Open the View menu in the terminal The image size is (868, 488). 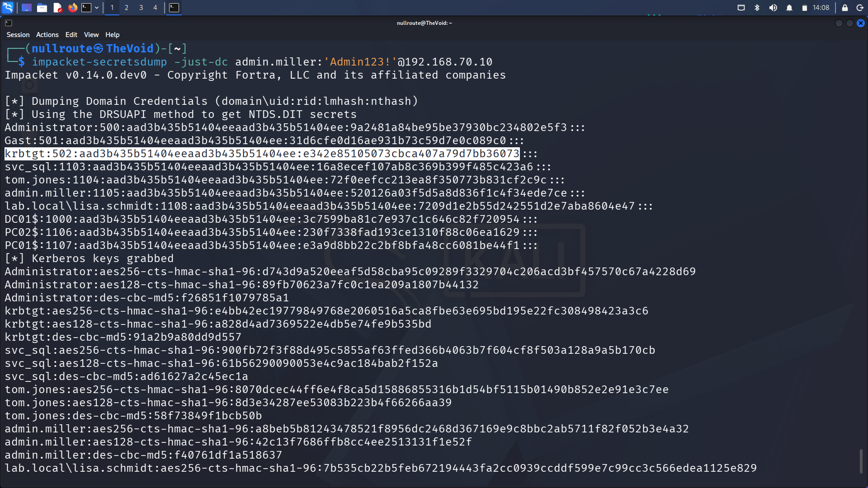point(91,34)
